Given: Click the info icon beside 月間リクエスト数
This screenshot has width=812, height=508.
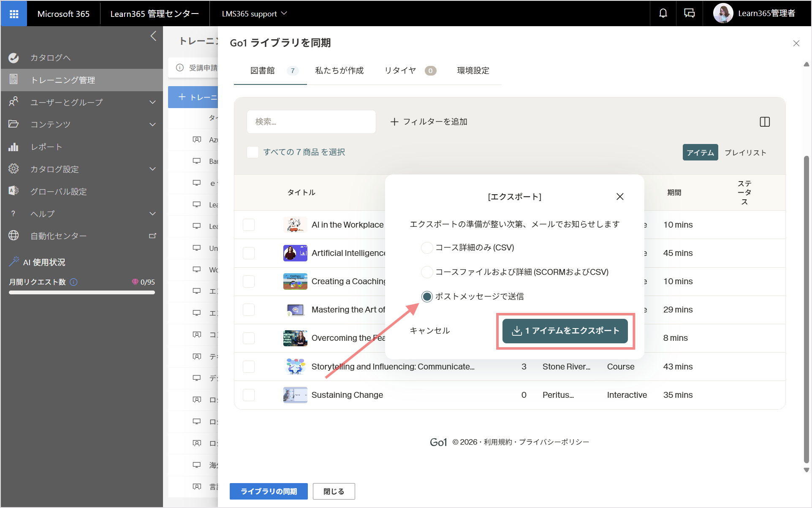Looking at the screenshot, I should (73, 282).
